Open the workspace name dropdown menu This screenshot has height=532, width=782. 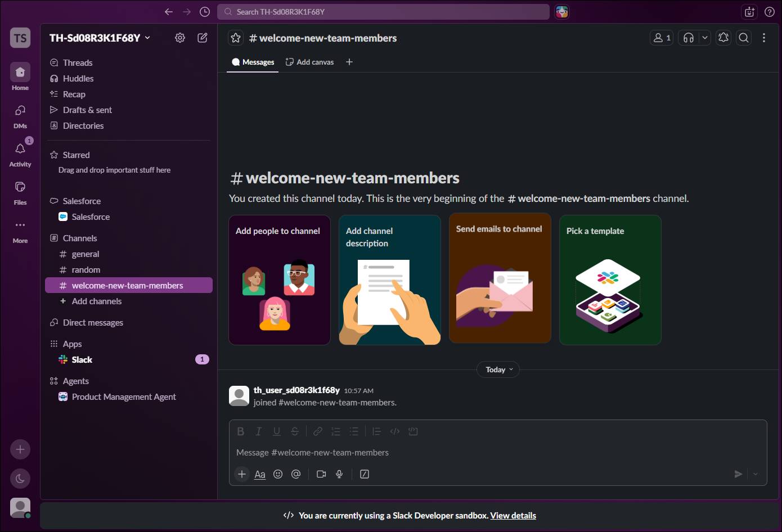click(x=100, y=38)
